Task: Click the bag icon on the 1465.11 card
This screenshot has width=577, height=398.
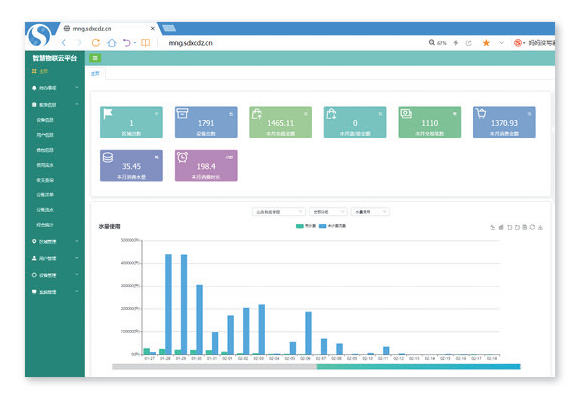Action: pyautogui.click(x=257, y=114)
